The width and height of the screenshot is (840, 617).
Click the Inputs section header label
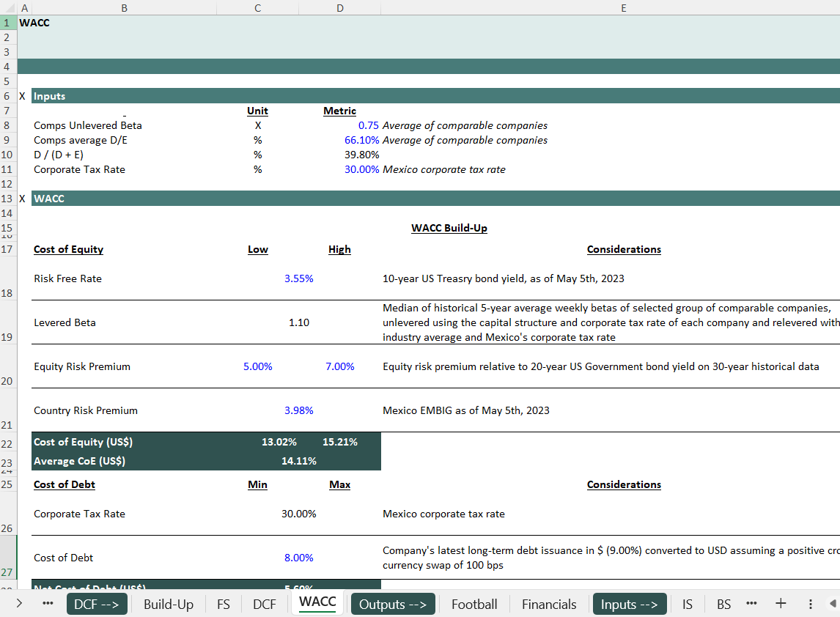tap(49, 96)
